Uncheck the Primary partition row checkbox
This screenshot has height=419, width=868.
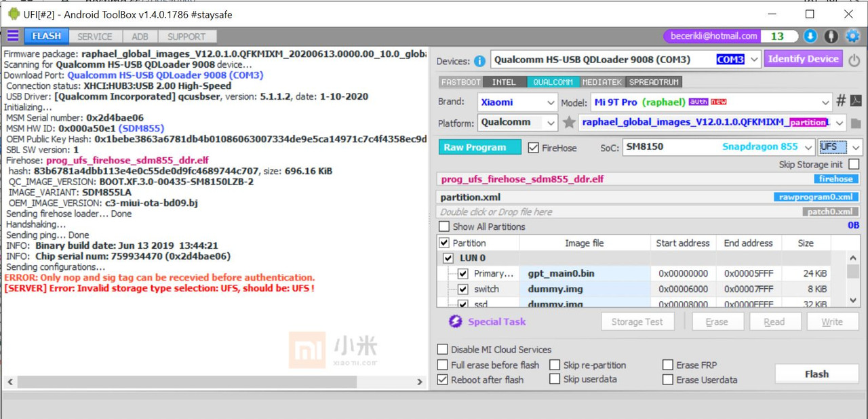pos(463,274)
